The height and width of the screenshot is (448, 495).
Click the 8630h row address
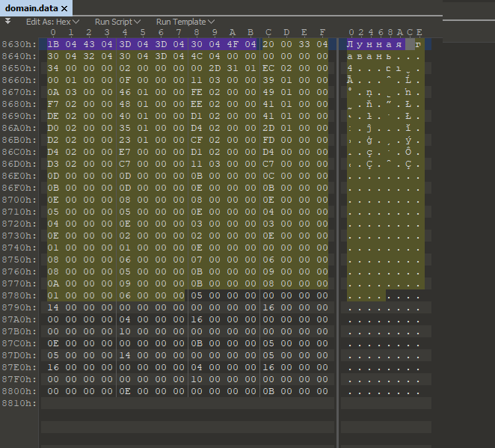pyautogui.click(x=19, y=44)
